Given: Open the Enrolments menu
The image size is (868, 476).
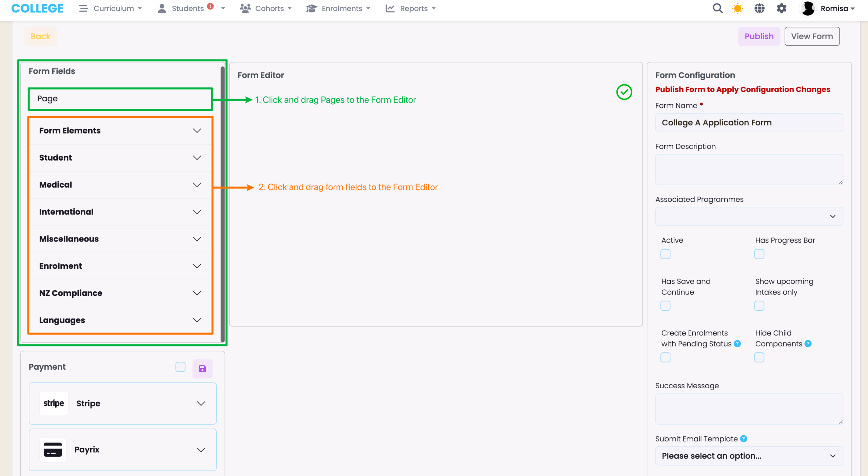Looking at the screenshot, I should [x=338, y=8].
